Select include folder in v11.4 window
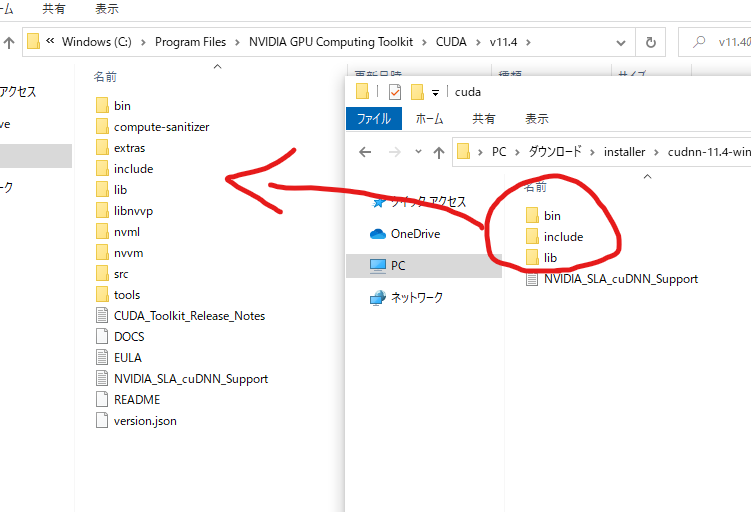 (x=125, y=169)
